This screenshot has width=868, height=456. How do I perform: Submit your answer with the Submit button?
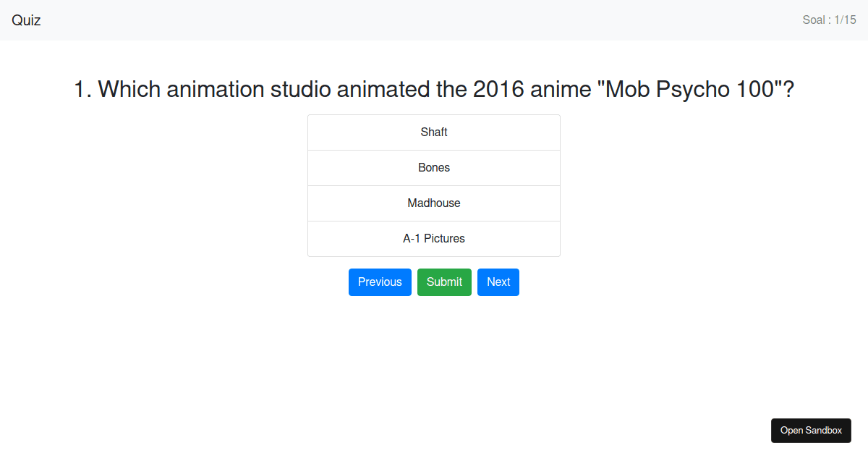[x=444, y=282]
